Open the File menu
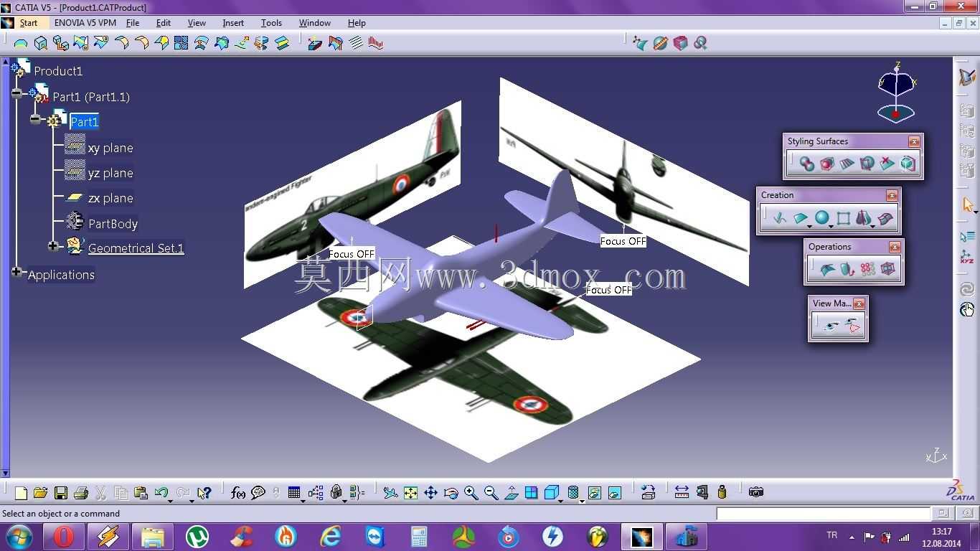The width and height of the screenshot is (980, 551). pos(133,23)
